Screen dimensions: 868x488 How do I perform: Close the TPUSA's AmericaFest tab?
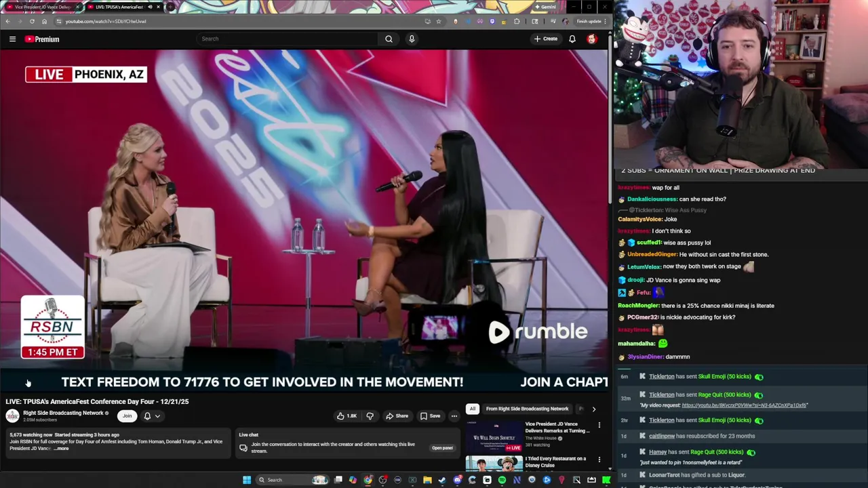point(158,7)
